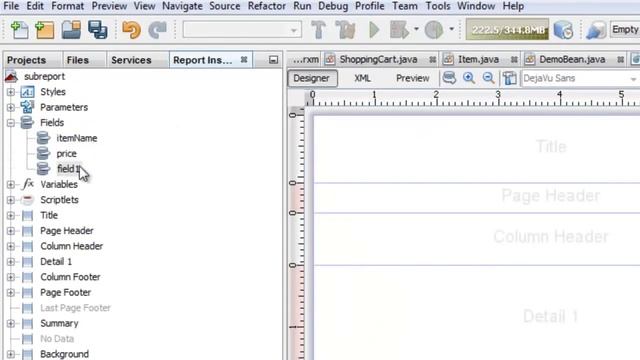Close the Report Inspector tab
This screenshot has width=640, height=360.
pyautogui.click(x=244, y=60)
